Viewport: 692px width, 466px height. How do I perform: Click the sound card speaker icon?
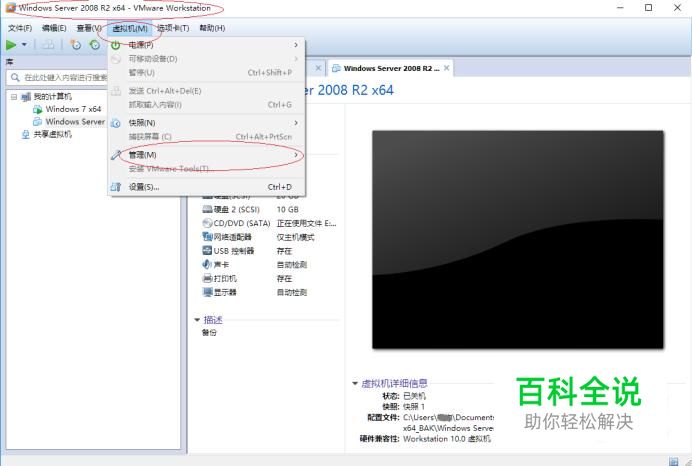pos(207,264)
